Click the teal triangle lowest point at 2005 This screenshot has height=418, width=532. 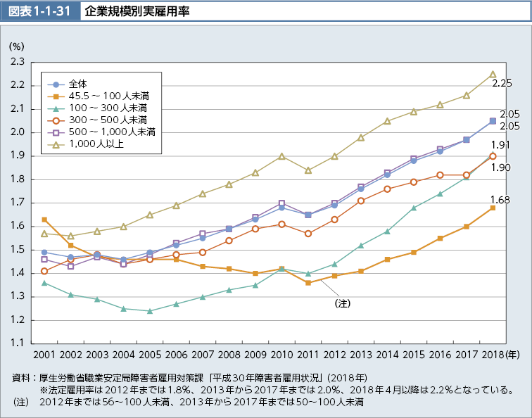150,311
